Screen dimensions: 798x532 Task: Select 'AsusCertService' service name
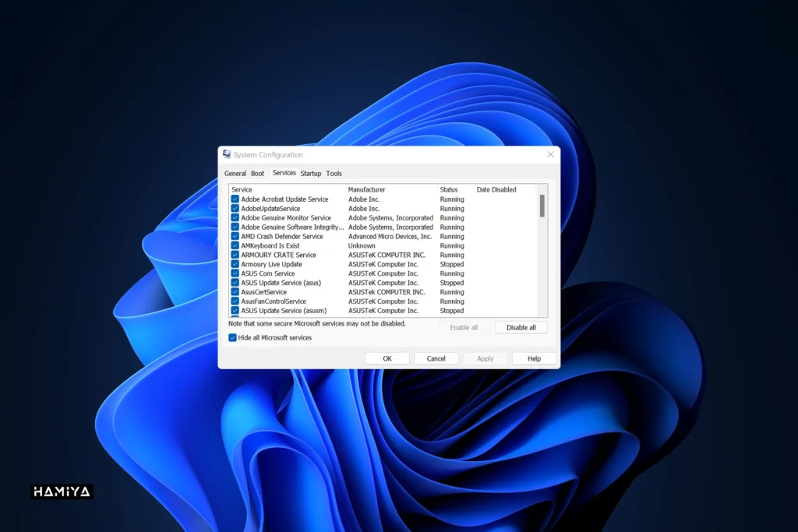click(263, 292)
